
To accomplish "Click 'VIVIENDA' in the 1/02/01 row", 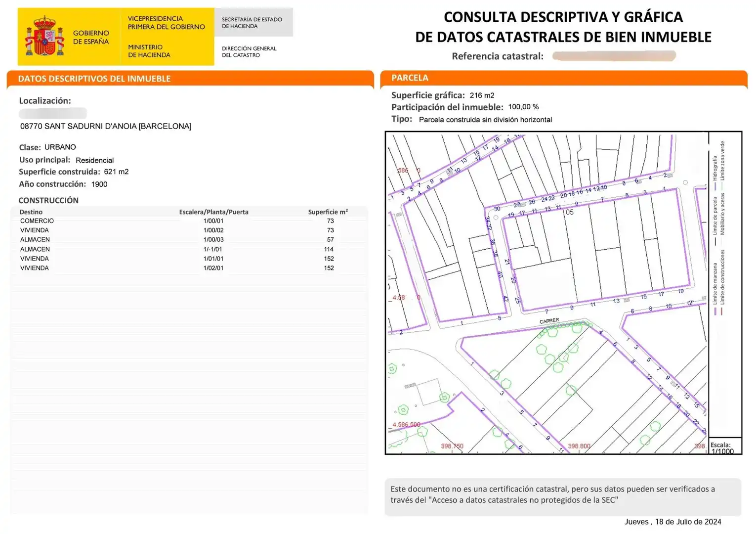I will 35,268.
